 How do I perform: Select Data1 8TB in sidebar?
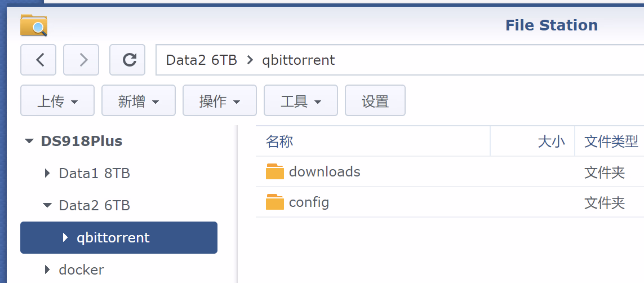point(94,174)
